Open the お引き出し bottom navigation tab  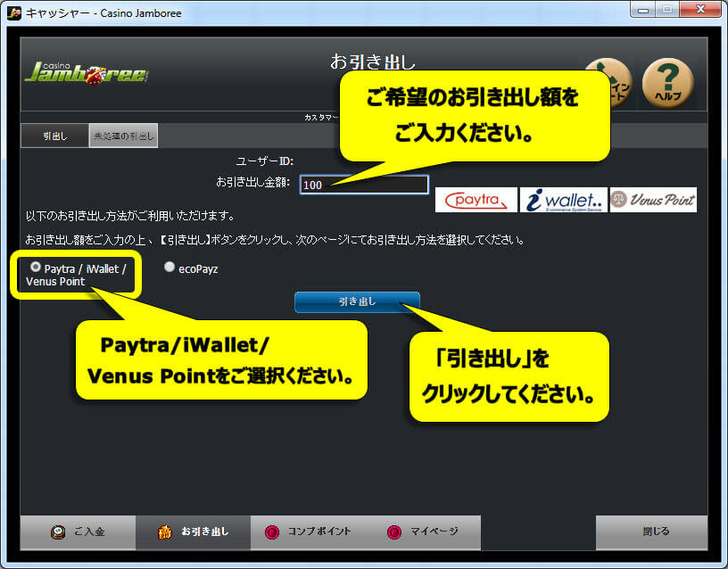(193, 532)
